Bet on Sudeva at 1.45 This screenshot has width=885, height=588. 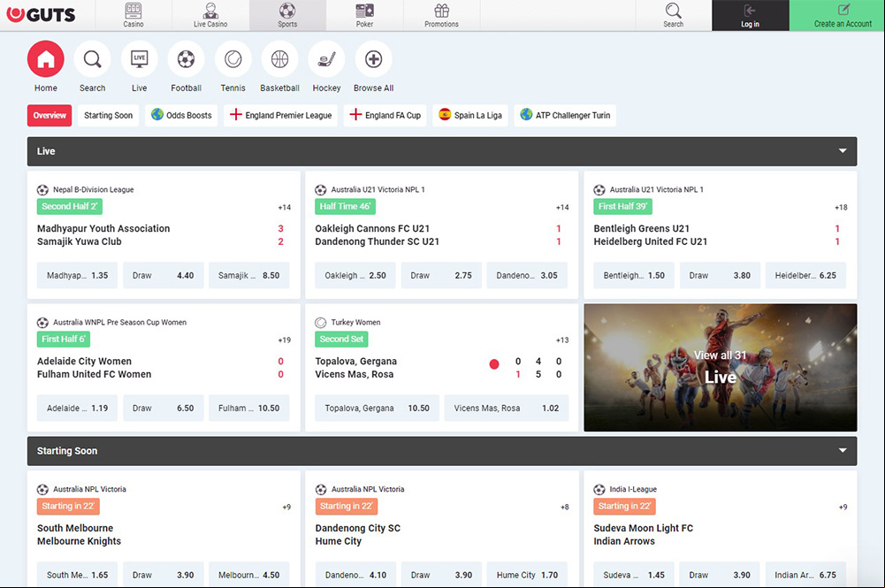[x=634, y=575]
